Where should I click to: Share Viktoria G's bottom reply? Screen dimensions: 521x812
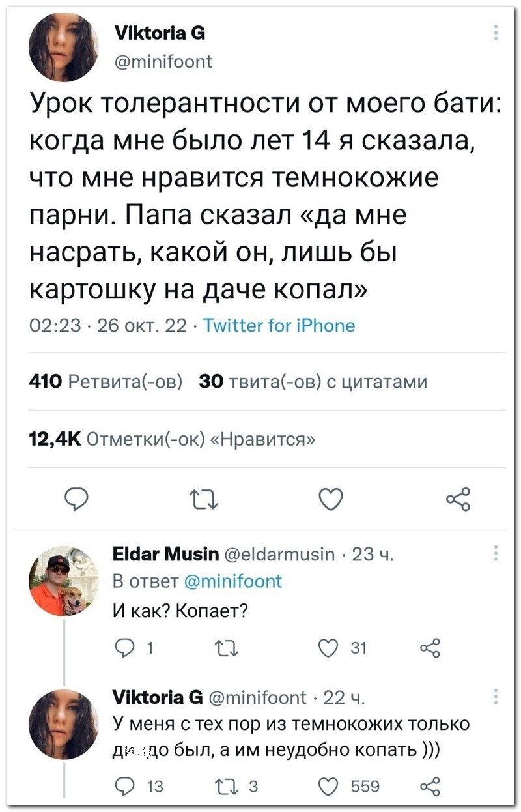430,787
